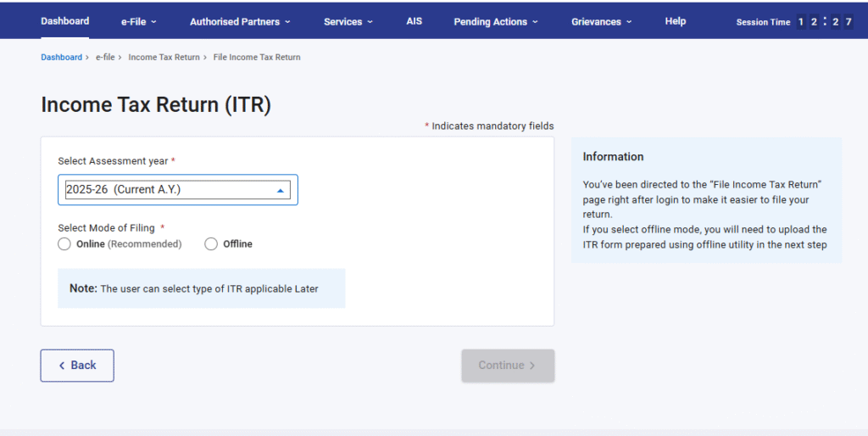This screenshot has width=868, height=436.
Task: Expand the e-File menu
Action: (138, 22)
